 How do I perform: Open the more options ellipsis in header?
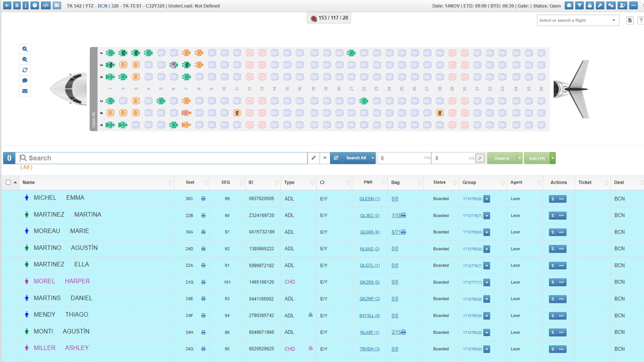coord(633,6)
